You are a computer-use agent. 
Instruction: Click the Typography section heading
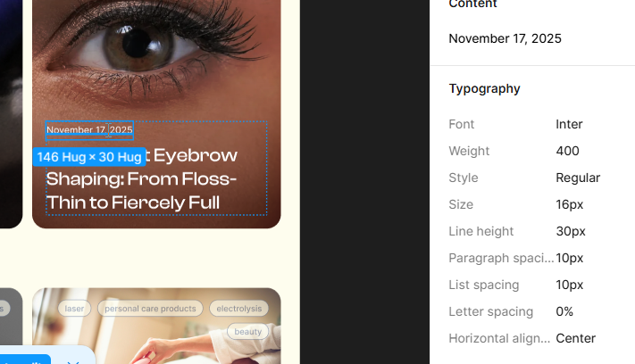tap(484, 88)
